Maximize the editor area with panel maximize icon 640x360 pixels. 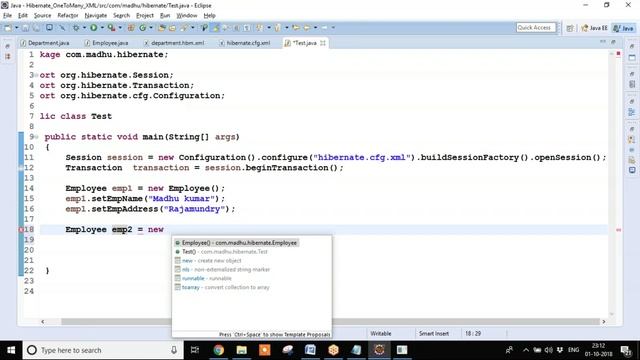pos(613,42)
